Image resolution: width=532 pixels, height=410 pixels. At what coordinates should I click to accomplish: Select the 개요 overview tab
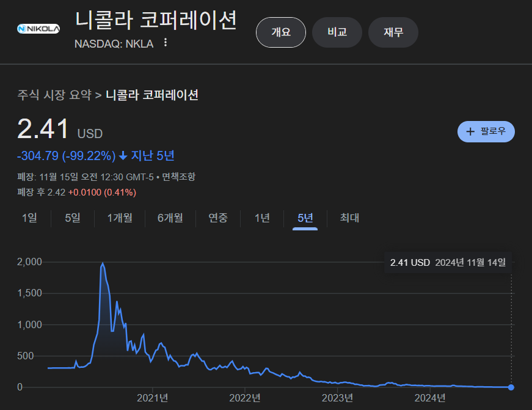click(281, 32)
